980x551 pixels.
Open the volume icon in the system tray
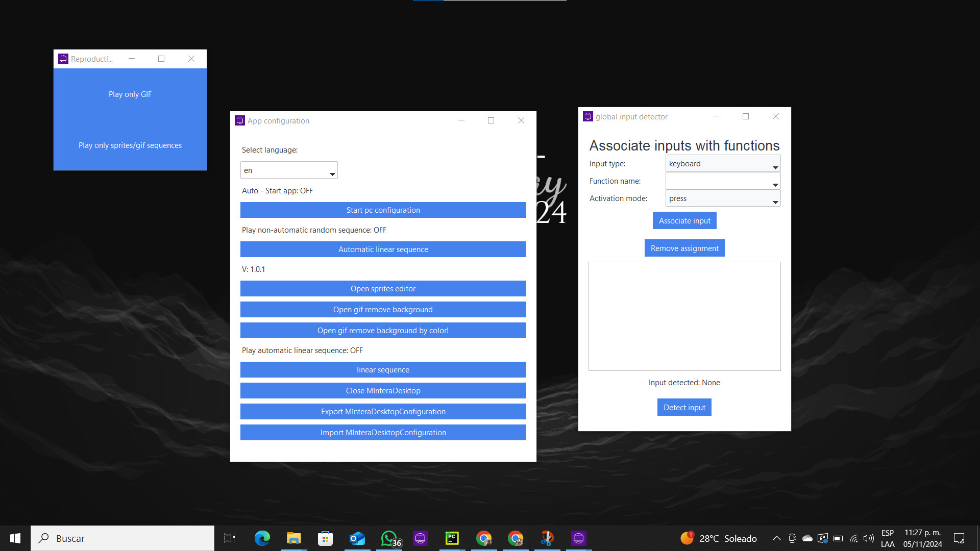868,538
